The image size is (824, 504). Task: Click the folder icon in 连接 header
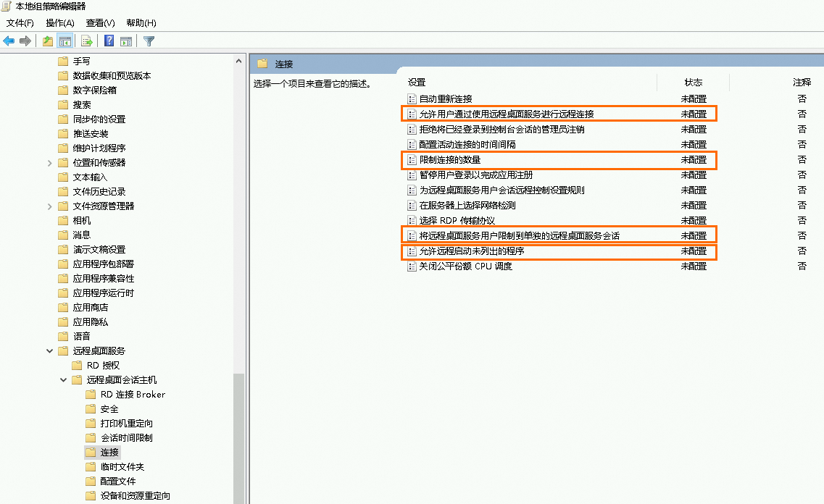(262, 64)
